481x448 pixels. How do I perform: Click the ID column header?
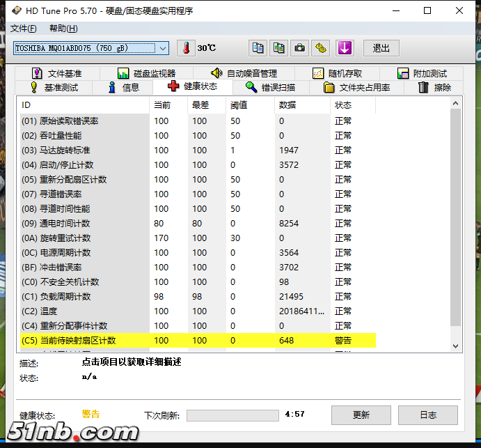point(83,105)
